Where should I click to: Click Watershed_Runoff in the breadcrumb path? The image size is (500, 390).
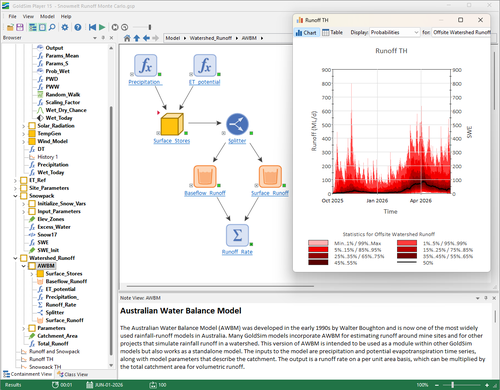[211, 38]
